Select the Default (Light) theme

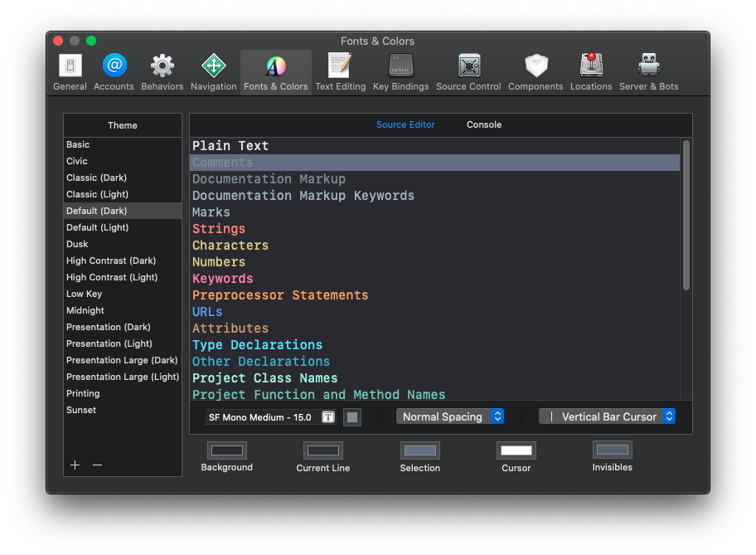[x=123, y=227]
